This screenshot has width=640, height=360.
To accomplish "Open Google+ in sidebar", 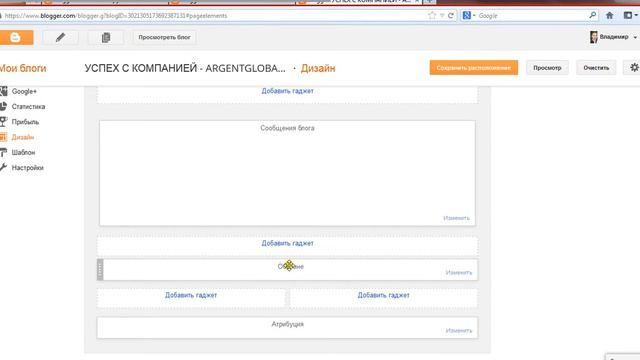I will click(24, 91).
